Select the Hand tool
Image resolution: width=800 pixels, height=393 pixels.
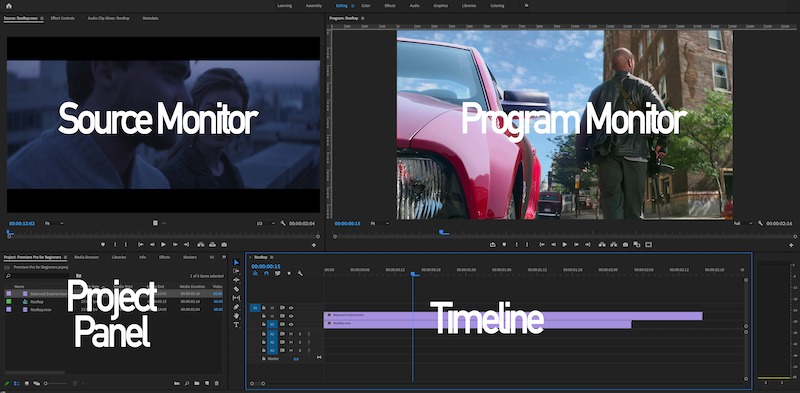pos(236,315)
